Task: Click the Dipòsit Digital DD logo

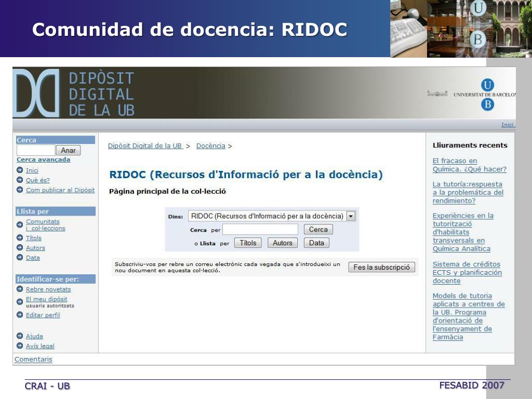Action: point(36,94)
